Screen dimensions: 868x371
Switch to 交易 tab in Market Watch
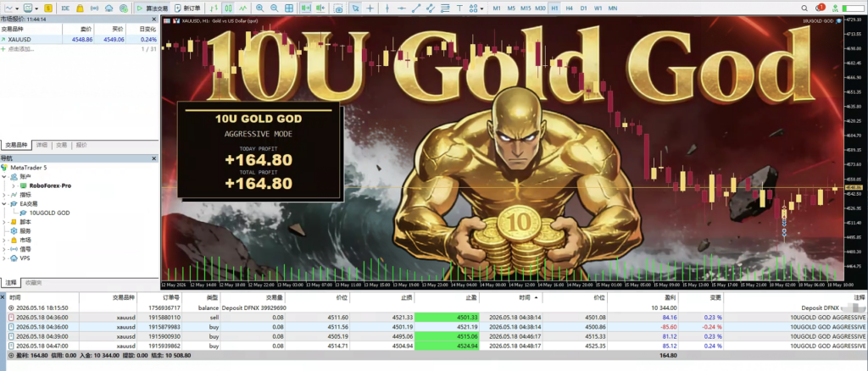coord(61,145)
